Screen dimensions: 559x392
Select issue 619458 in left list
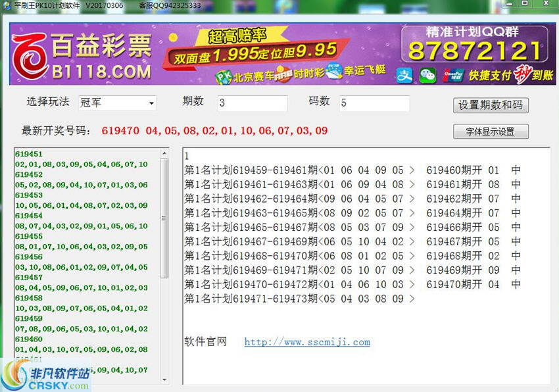coord(28,298)
